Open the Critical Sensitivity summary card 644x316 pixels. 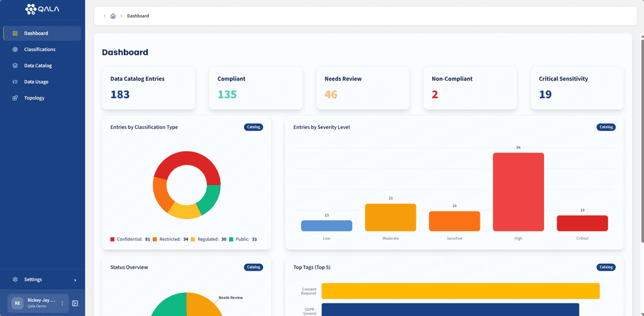pos(577,88)
